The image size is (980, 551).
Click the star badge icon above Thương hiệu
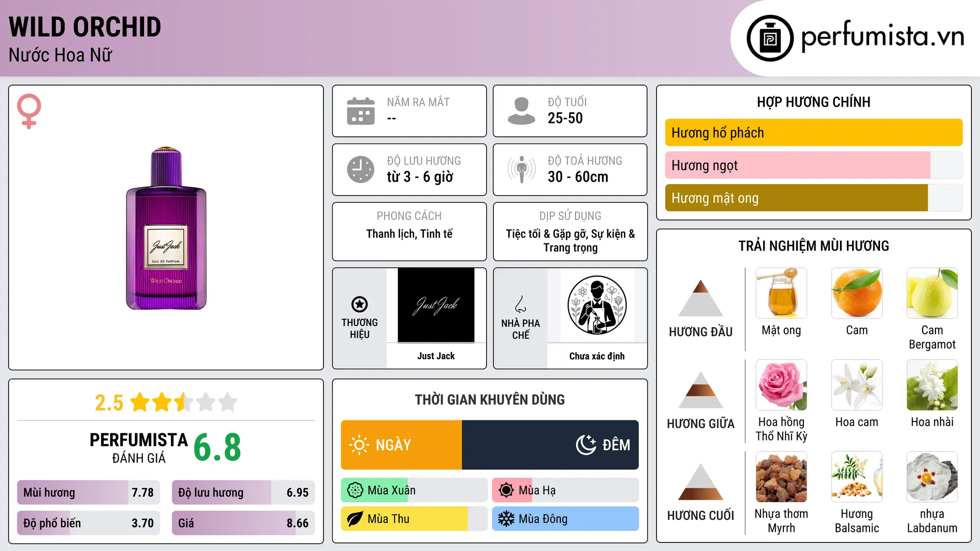(359, 304)
